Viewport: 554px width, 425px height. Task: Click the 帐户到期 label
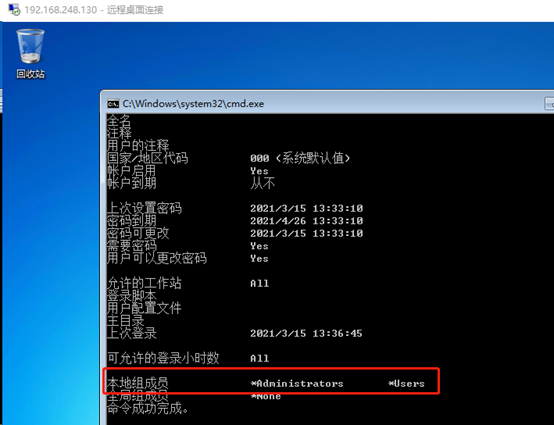point(132,183)
